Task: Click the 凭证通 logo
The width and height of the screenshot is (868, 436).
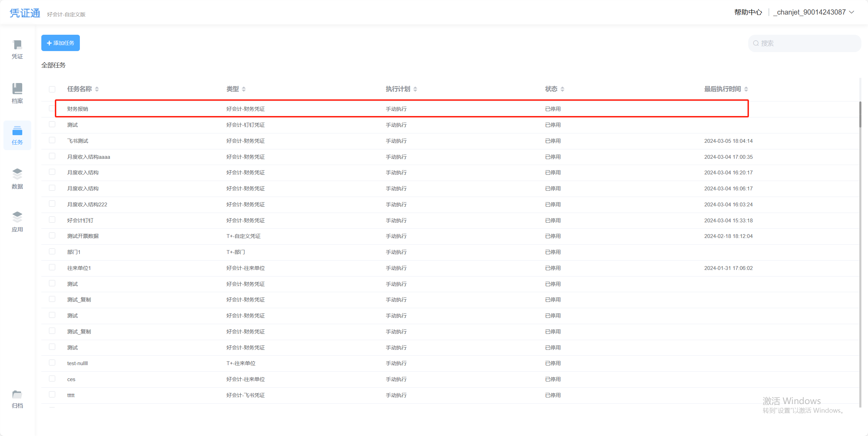Action: pyautogui.click(x=25, y=13)
